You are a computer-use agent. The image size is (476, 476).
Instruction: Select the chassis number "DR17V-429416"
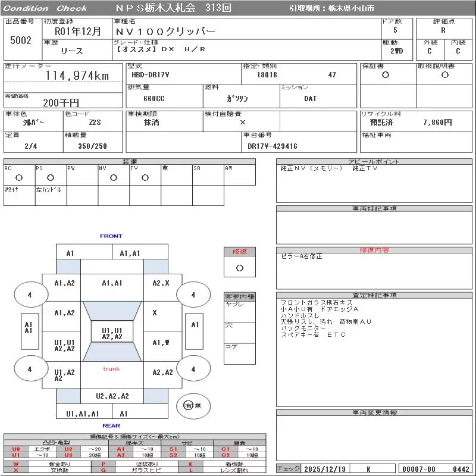click(x=273, y=146)
